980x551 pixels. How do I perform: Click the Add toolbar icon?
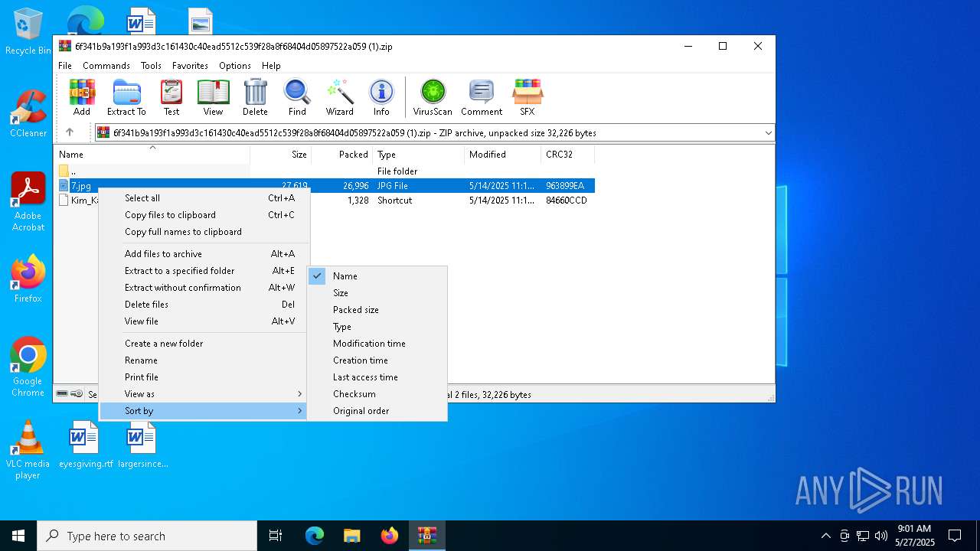(82, 97)
